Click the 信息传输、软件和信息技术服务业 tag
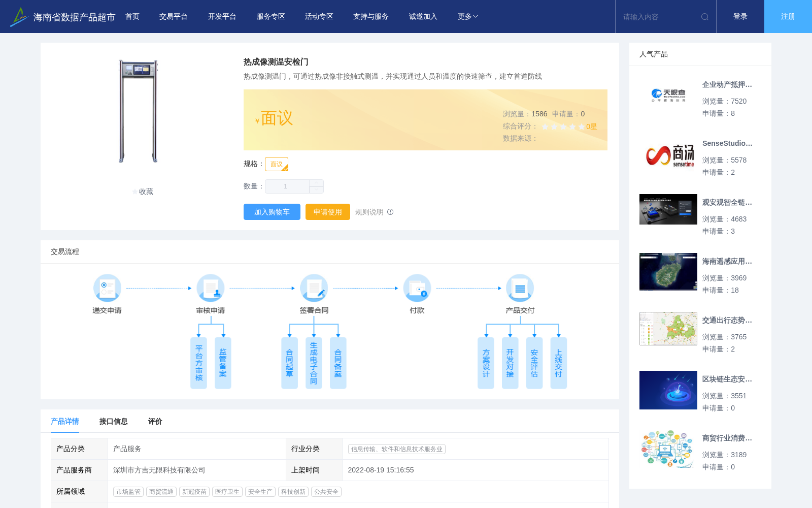Viewport: 812px width, 508px height. [x=397, y=449]
